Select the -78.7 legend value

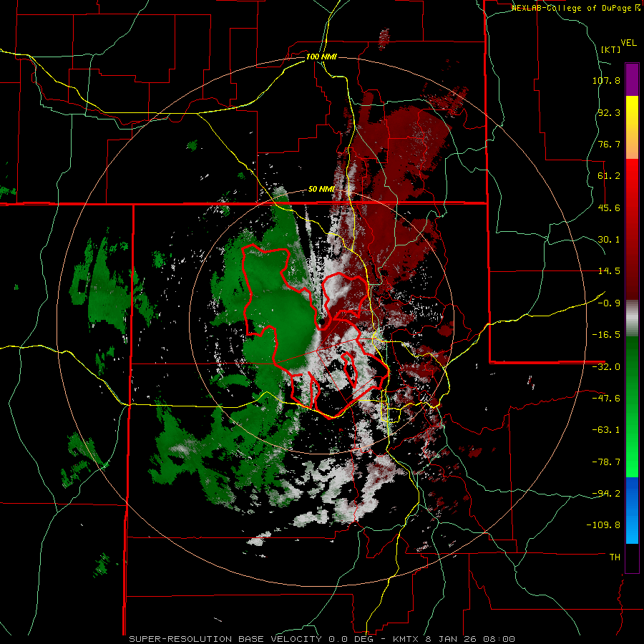coord(606,462)
